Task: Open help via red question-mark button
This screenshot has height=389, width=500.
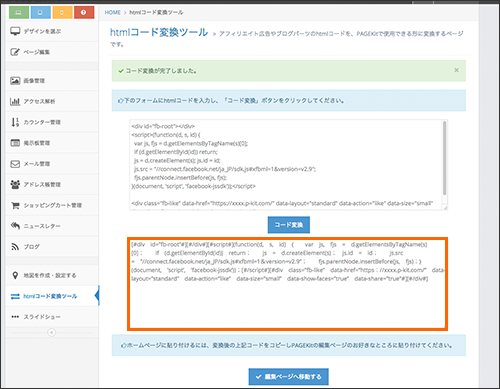Action: 84,13
